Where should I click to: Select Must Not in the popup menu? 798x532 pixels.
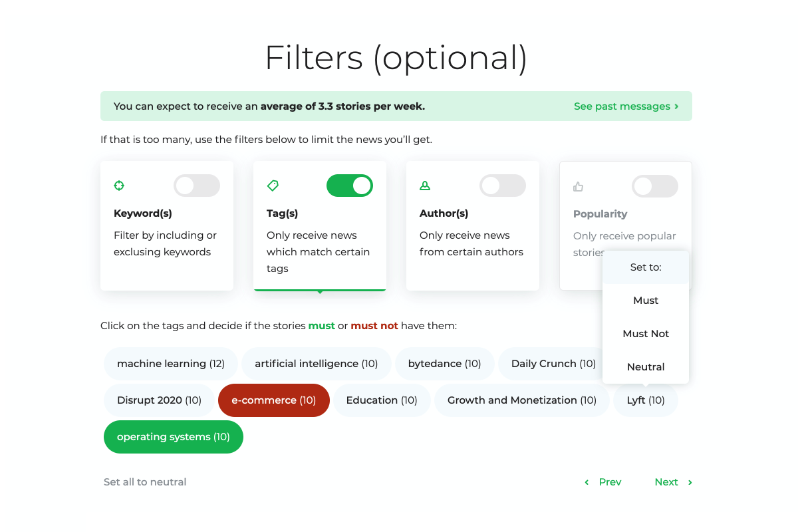pyautogui.click(x=646, y=334)
